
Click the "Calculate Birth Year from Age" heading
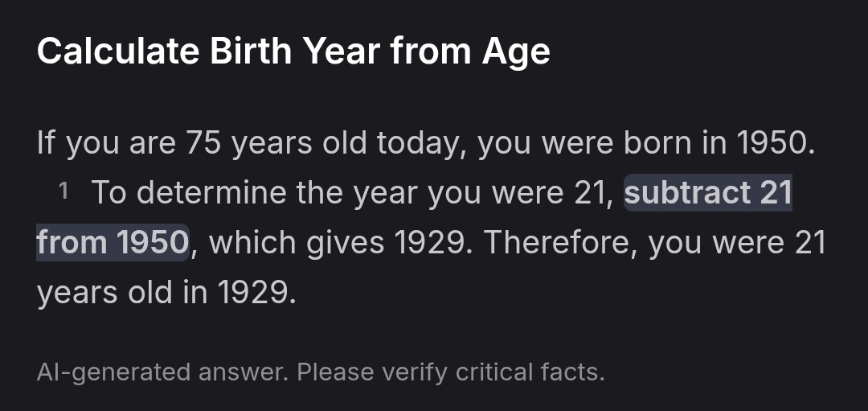coord(293,51)
